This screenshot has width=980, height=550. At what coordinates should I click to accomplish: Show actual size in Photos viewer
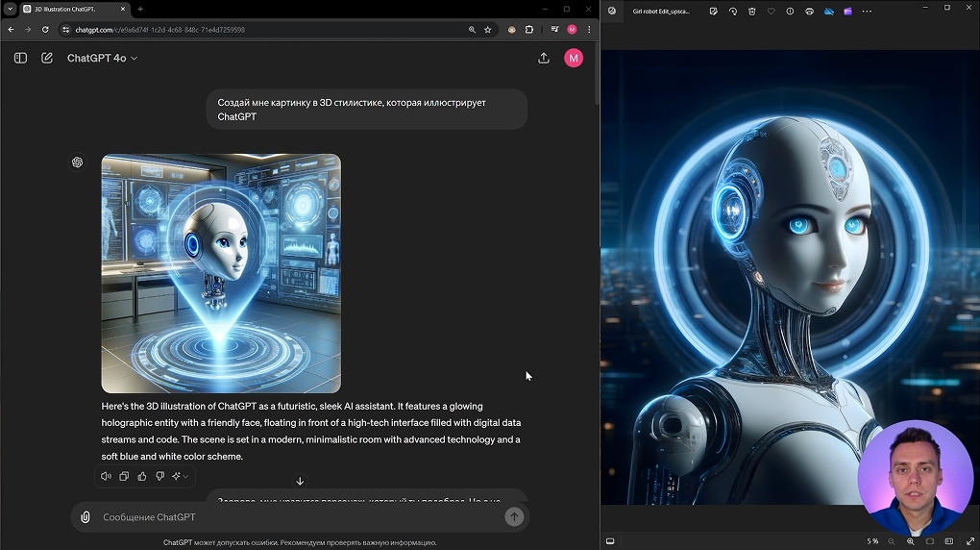948,541
